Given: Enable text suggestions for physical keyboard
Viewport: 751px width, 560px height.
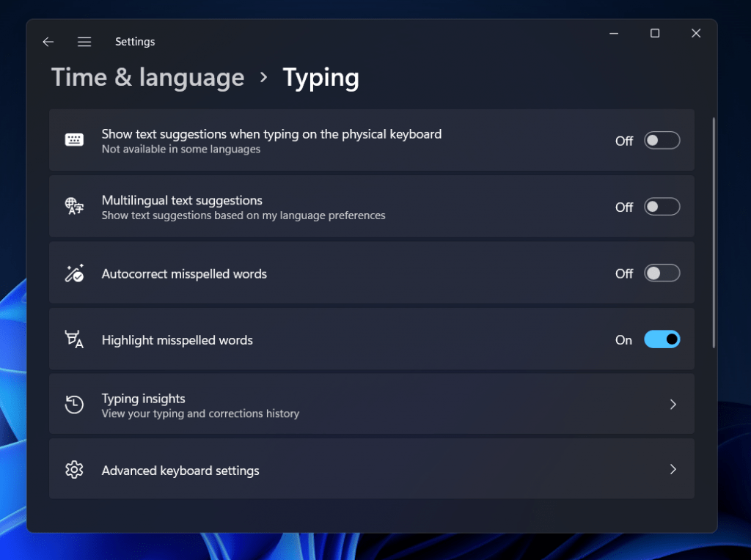Looking at the screenshot, I should [x=661, y=140].
